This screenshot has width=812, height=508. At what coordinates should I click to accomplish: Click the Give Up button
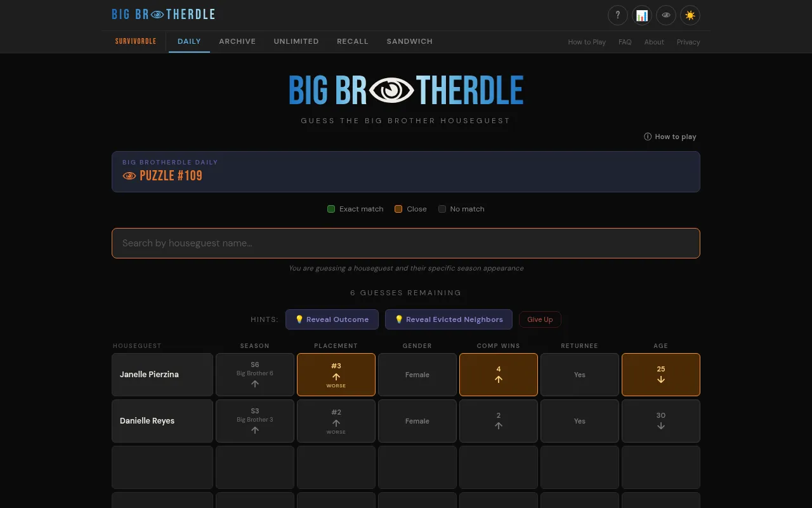click(x=540, y=319)
